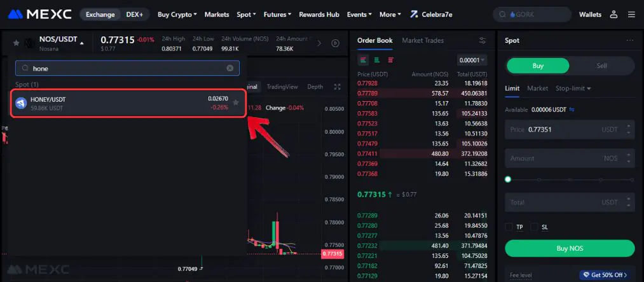Open Spot panel more options
The image size is (644, 282).
click(x=630, y=40)
